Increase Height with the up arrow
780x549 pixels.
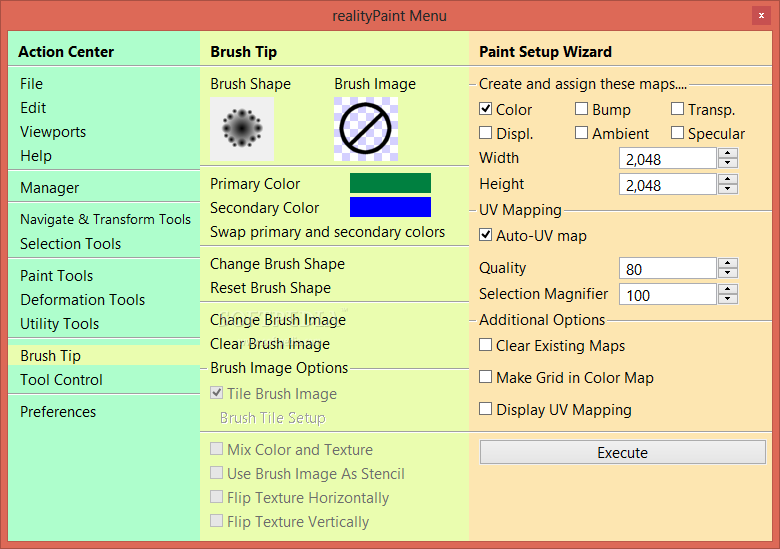pos(728,179)
